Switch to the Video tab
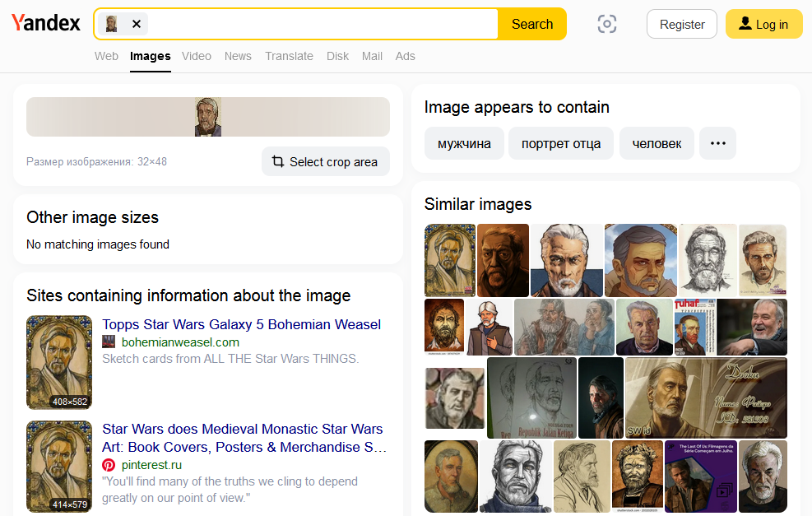 pos(197,56)
